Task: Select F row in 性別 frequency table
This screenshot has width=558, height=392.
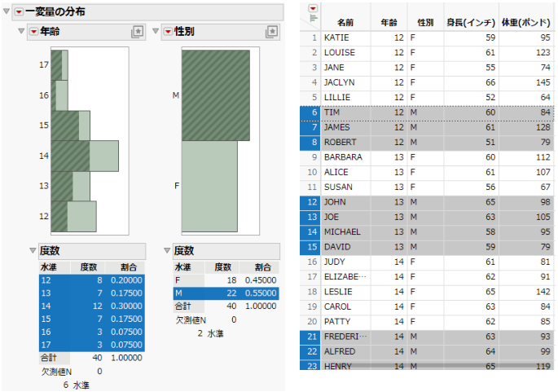Action: click(x=226, y=280)
